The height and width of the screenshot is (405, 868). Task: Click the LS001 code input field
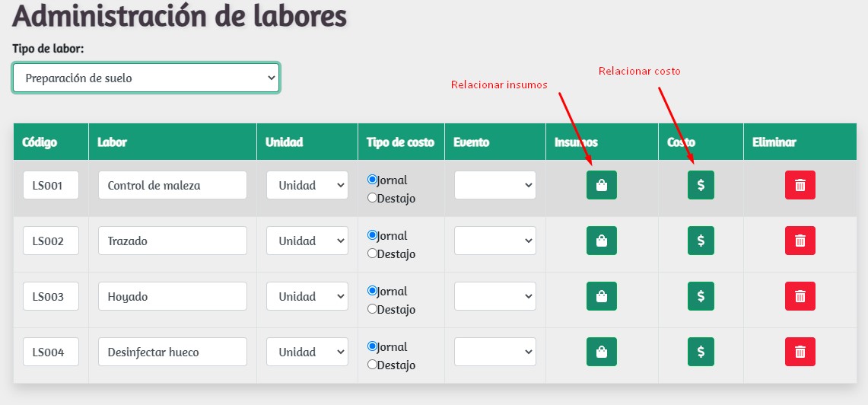click(51, 185)
